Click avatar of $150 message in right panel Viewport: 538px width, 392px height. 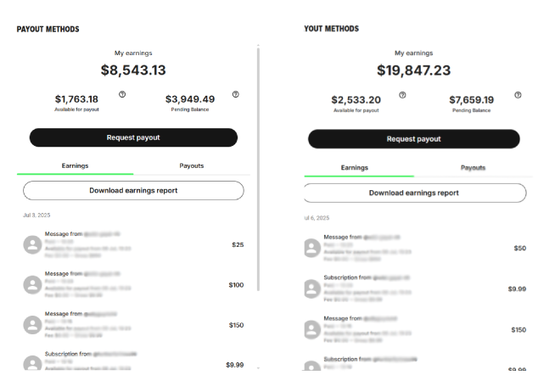point(312,329)
